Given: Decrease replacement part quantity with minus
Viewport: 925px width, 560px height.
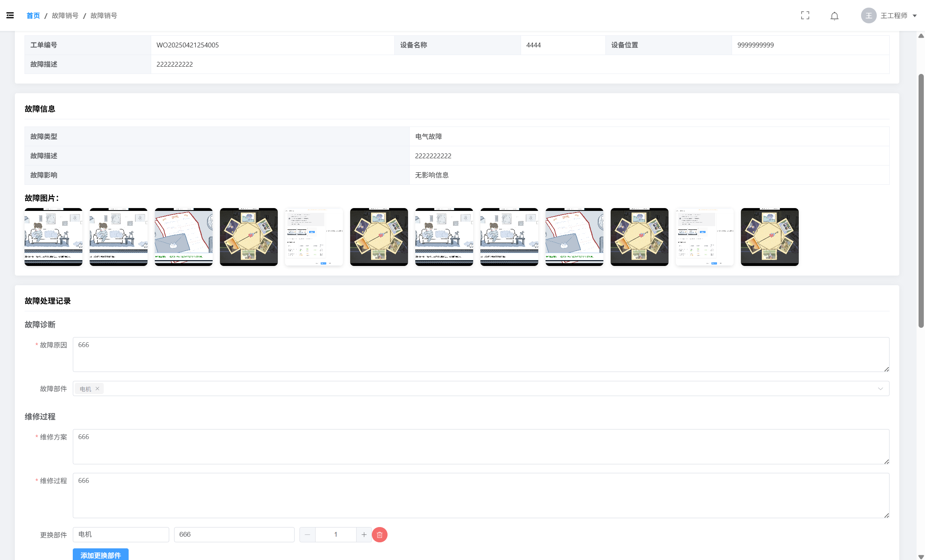Looking at the screenshot, I should tap(307, 535).
